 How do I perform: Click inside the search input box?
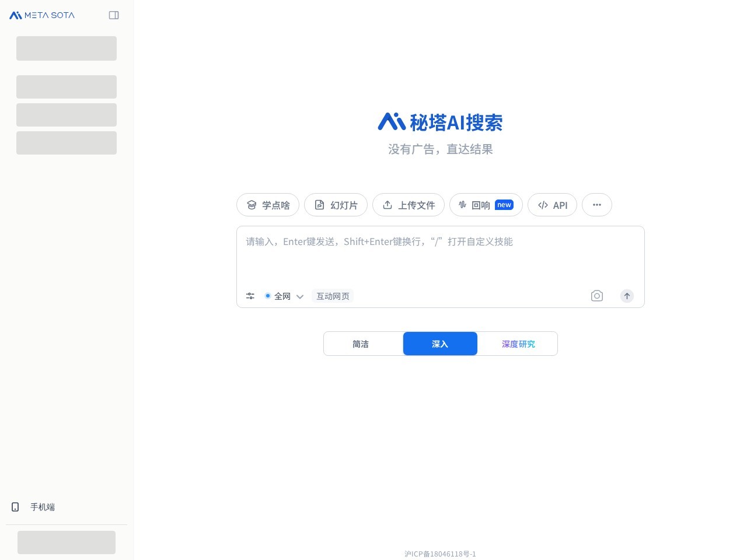(440, 257)
